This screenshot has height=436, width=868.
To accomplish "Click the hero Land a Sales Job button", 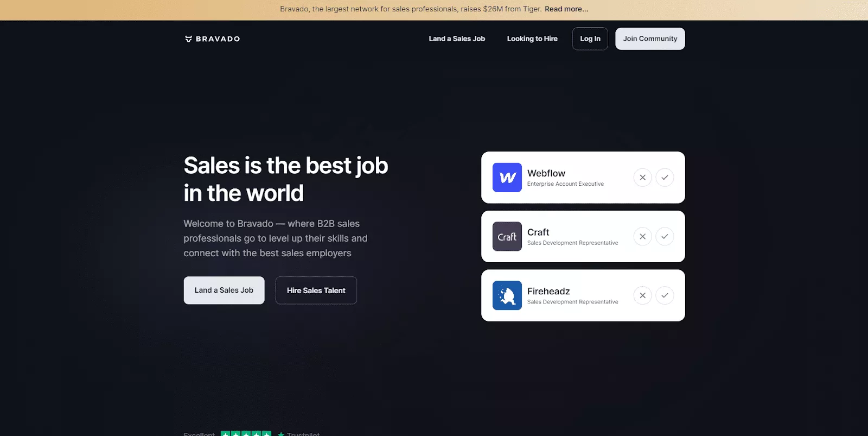I will click(x=224, y=290).
